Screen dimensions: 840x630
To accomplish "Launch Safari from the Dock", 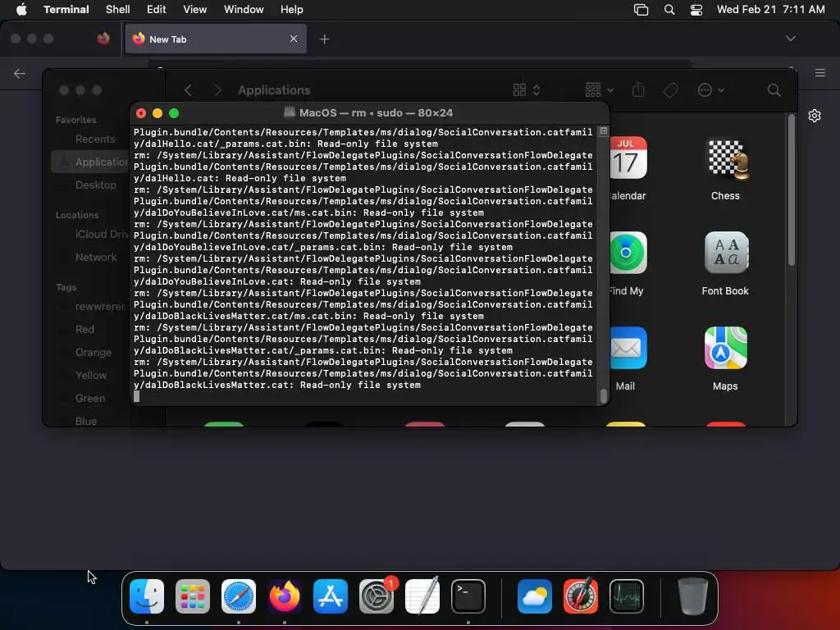I will coord(239,596).
